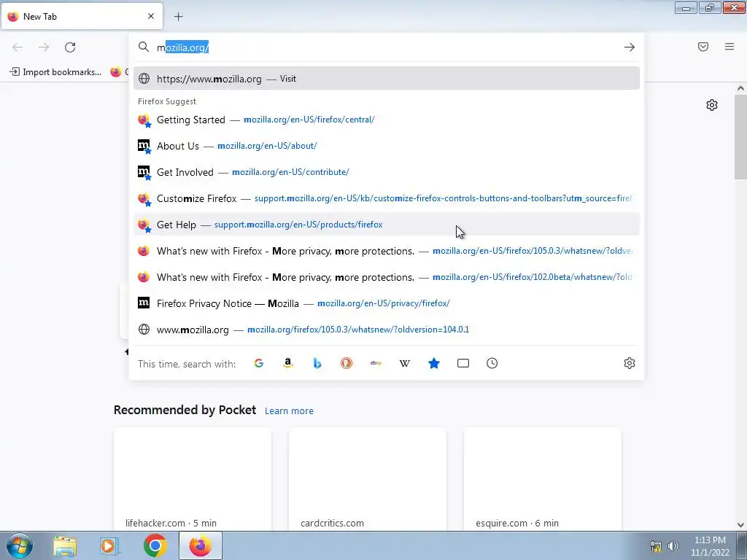Screen dimensions: 747x560
Task: Search this time with Bing
Action: (x=317, y=363)
